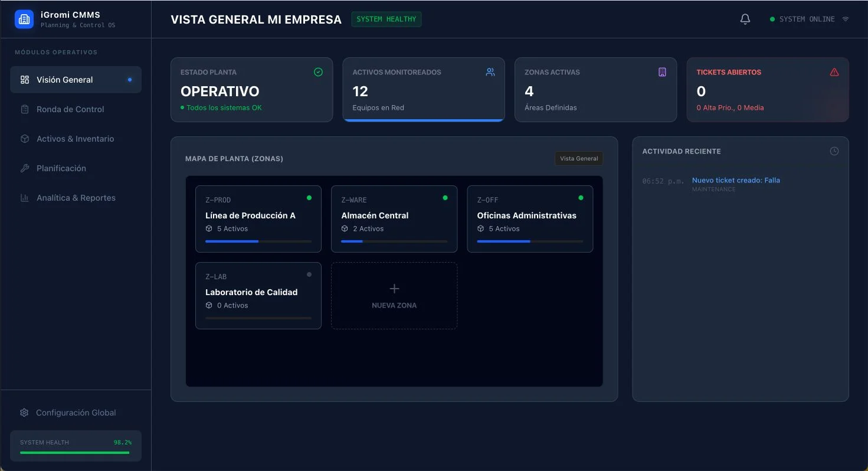Viewport: 868px width, 471px height.
Task: Select the Planificación wrench icon
Action: point(25,168)
